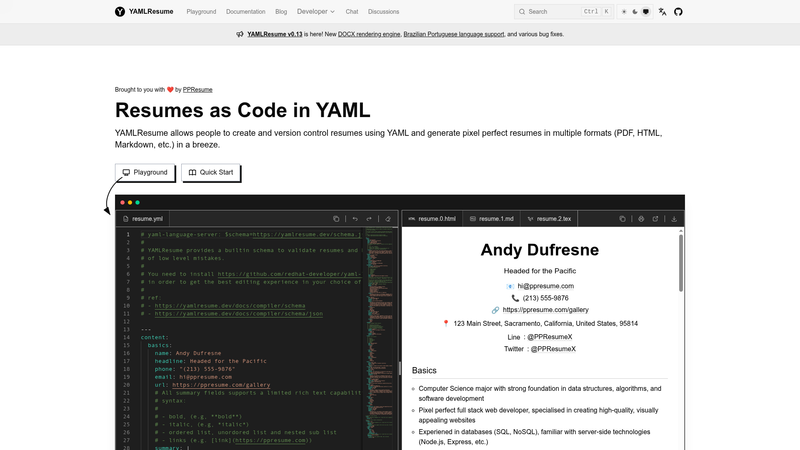
Task: Switch to the resume.2.tex tab
Action: click(549, 219)
